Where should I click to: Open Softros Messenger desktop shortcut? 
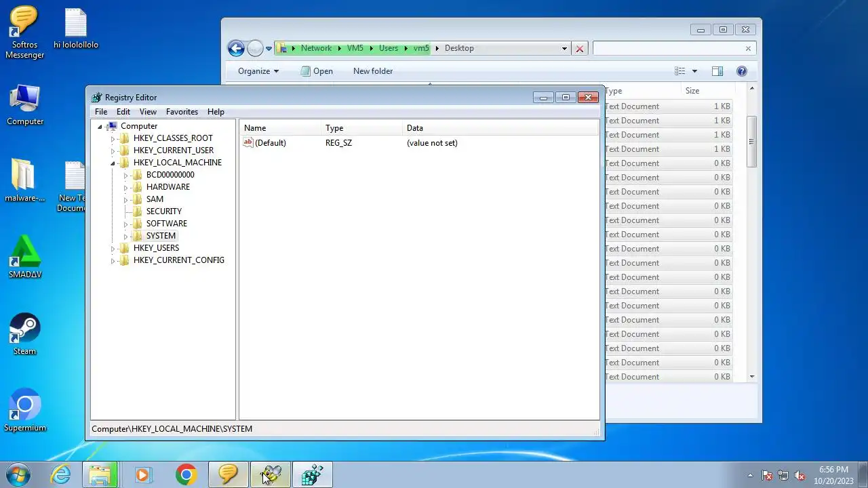coord(24,33)
